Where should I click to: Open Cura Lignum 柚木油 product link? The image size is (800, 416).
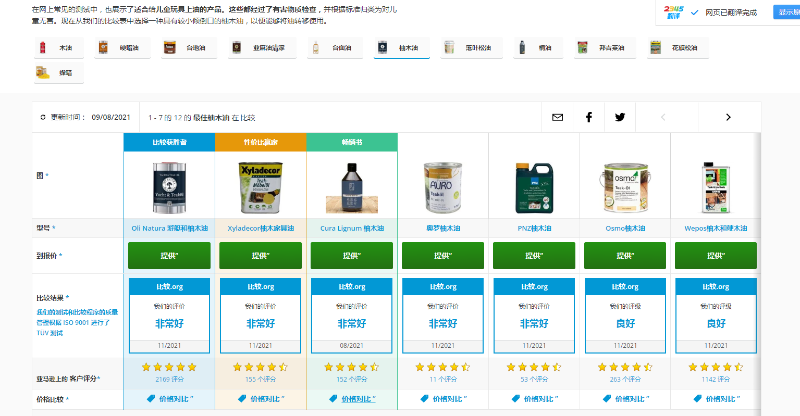pos(352,228)
